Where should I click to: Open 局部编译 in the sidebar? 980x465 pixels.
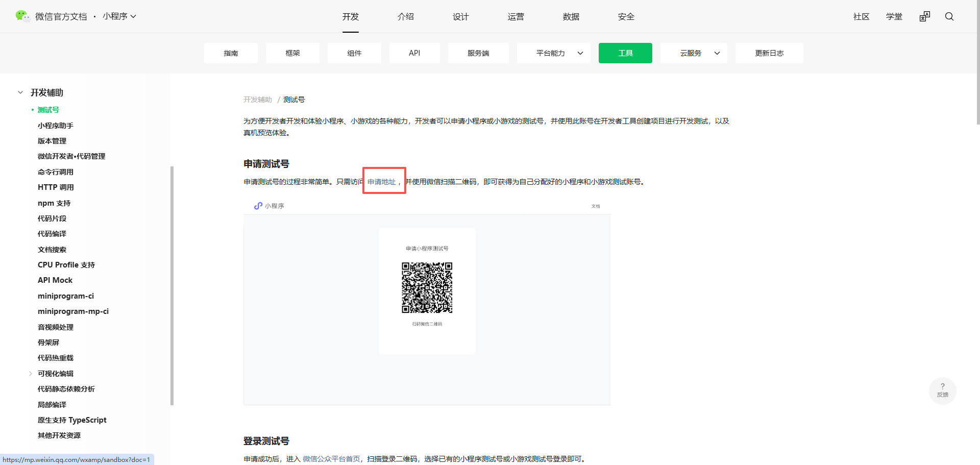pos(52,405)
